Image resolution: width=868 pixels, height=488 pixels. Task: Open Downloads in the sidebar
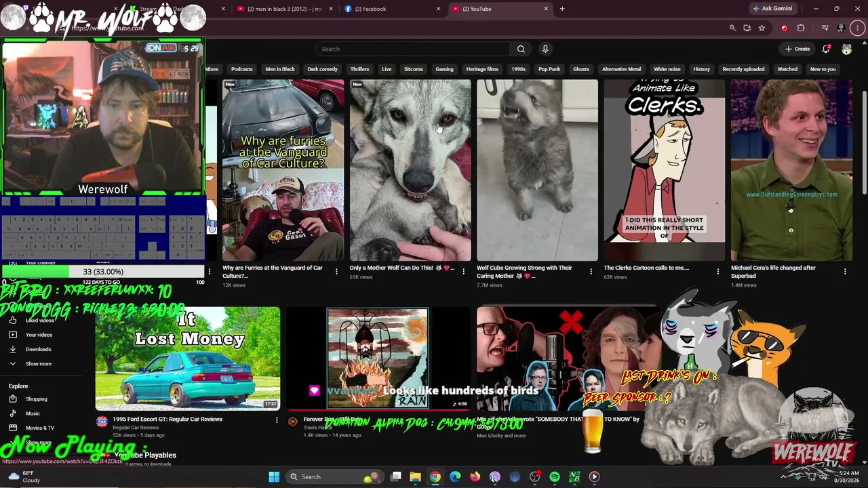pos(38,349)
